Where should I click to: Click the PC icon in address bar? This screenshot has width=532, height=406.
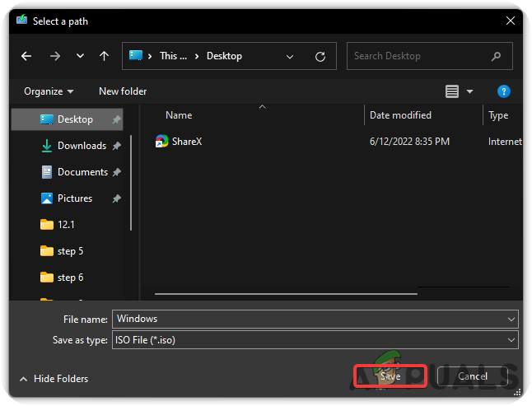(x=136, y=55)
